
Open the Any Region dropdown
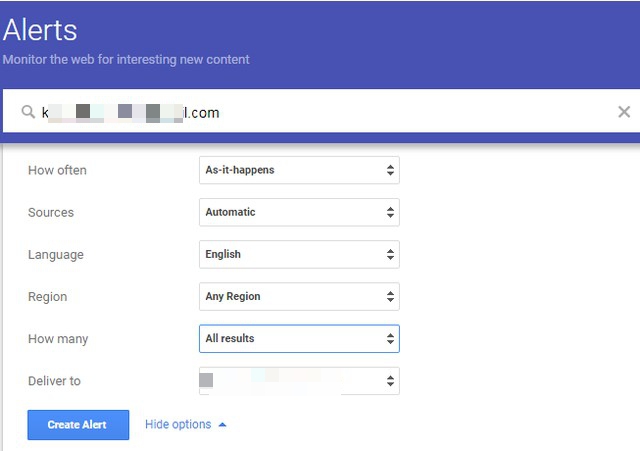coord(299,296)
